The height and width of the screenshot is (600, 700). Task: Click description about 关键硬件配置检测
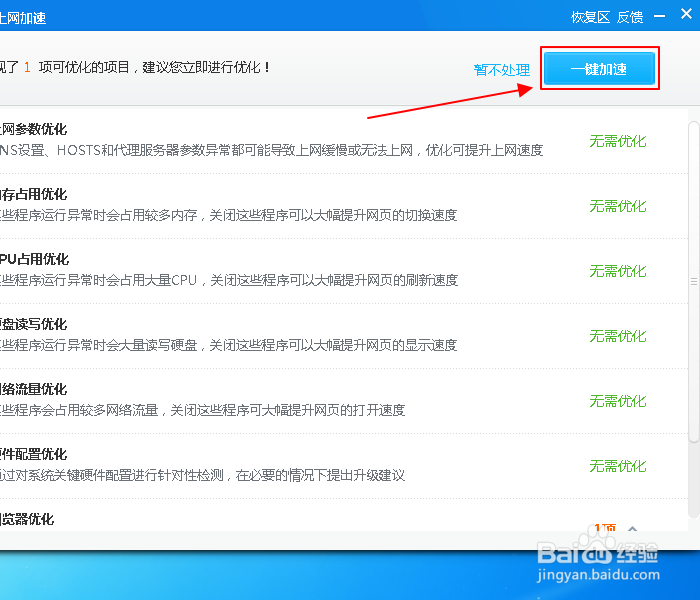click(203, 475)
